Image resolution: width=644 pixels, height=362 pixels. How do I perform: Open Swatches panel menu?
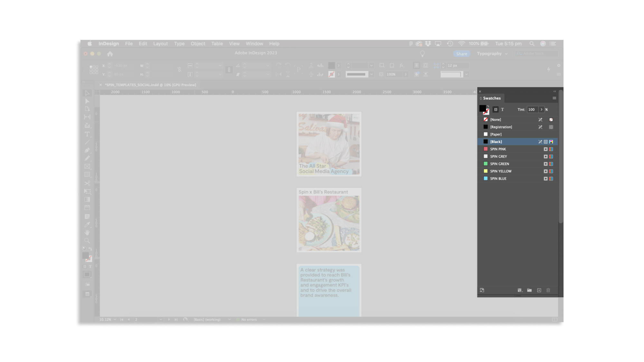click(x=554, y=98)
